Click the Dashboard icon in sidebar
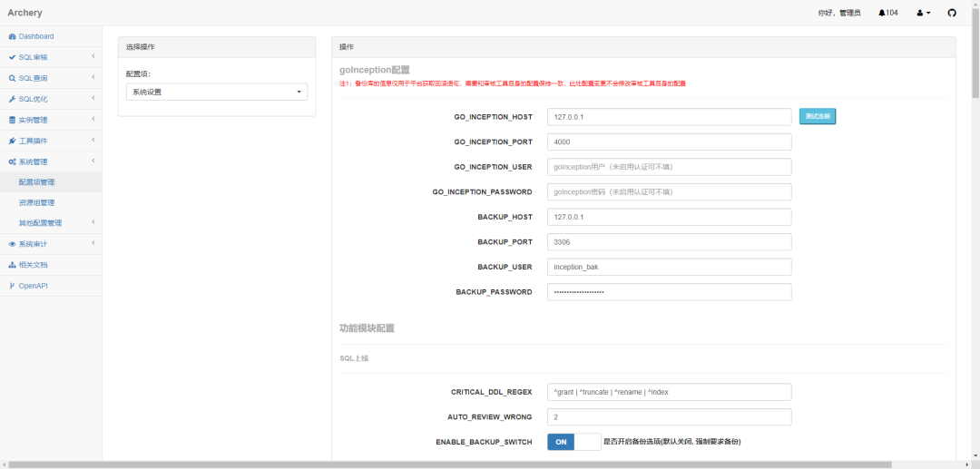980x469 pixels. 12,36
